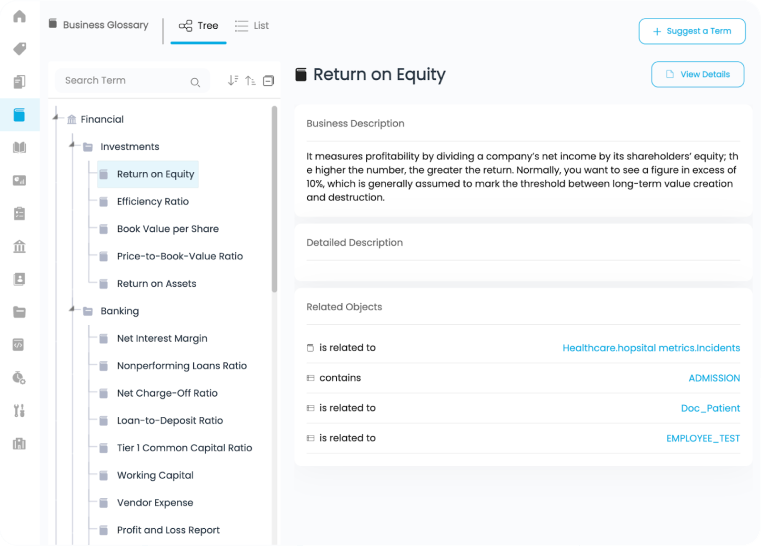761x546 pixels.
Task: Collapse the Investments folder
Action: click(73, 146)
